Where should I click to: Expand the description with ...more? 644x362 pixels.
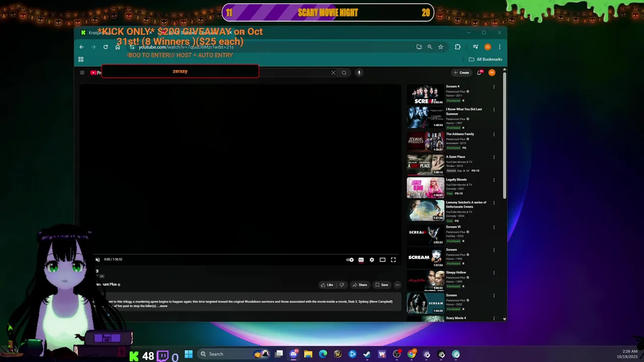163,306
